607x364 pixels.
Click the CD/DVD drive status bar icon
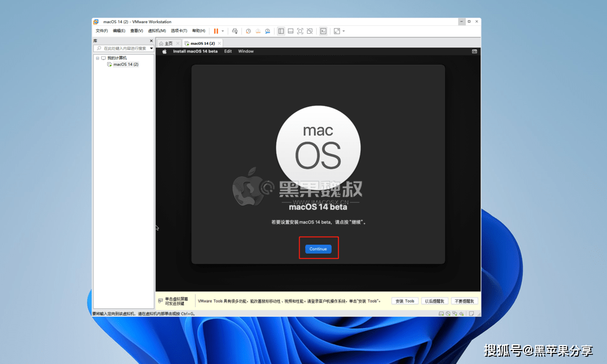coord(448,313)
